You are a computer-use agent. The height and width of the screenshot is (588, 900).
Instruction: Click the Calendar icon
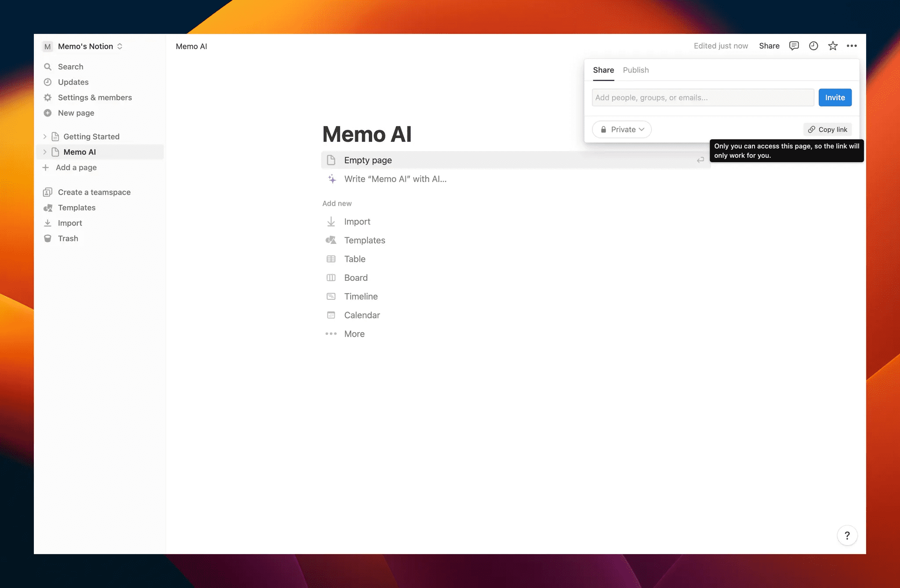point(331,315)
